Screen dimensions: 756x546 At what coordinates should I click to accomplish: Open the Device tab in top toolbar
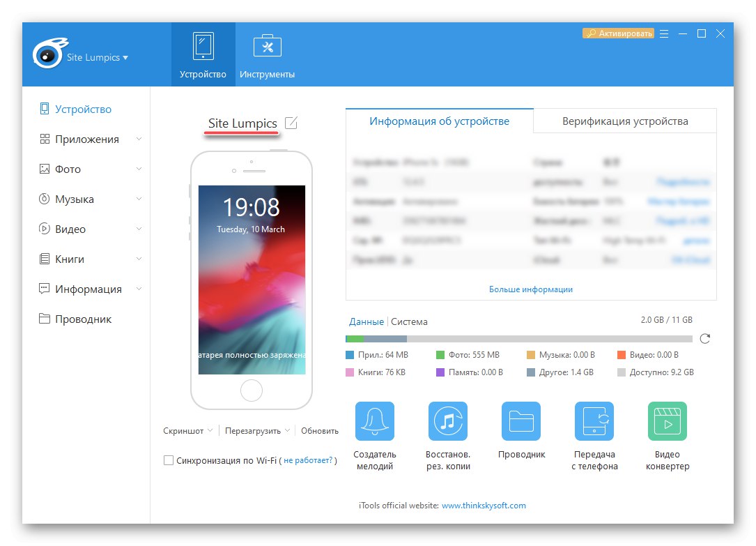[203, 54]
